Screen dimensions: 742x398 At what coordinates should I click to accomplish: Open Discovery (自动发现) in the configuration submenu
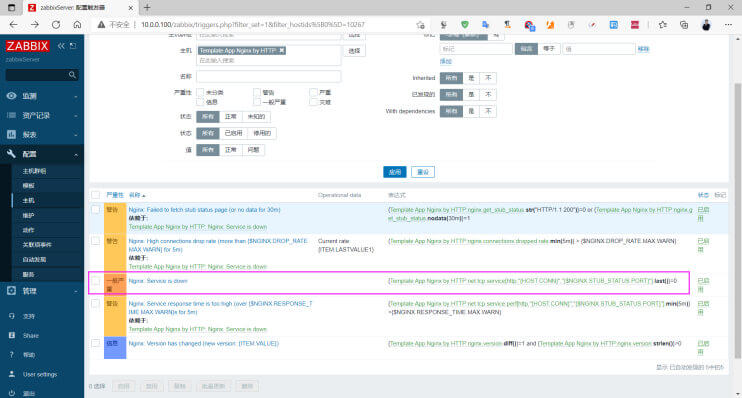[x=34, y=259]
